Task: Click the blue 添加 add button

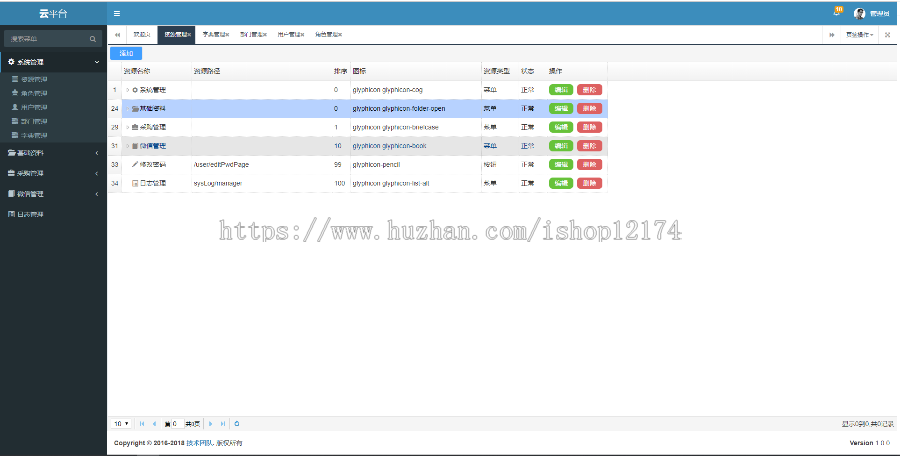Action: coord(126,53)
